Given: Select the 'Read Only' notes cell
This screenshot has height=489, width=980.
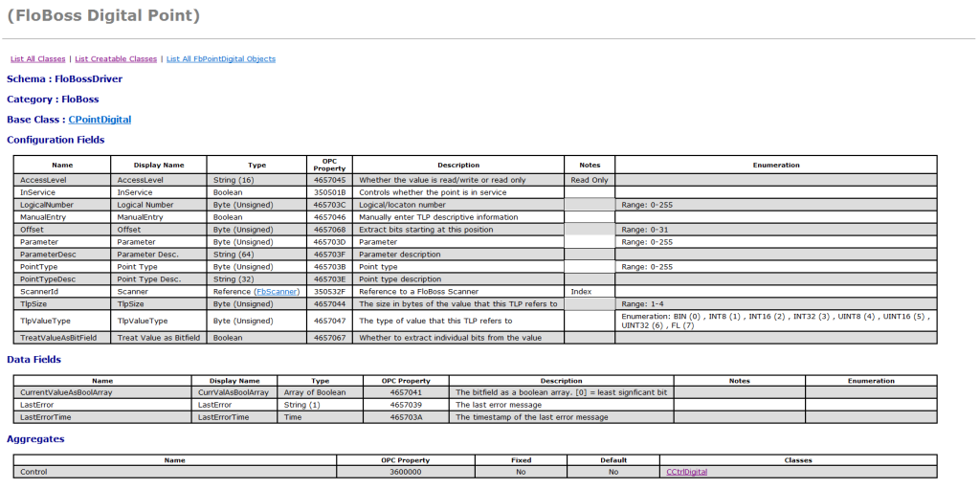Looking at the screenshot, I should (590, 180).
